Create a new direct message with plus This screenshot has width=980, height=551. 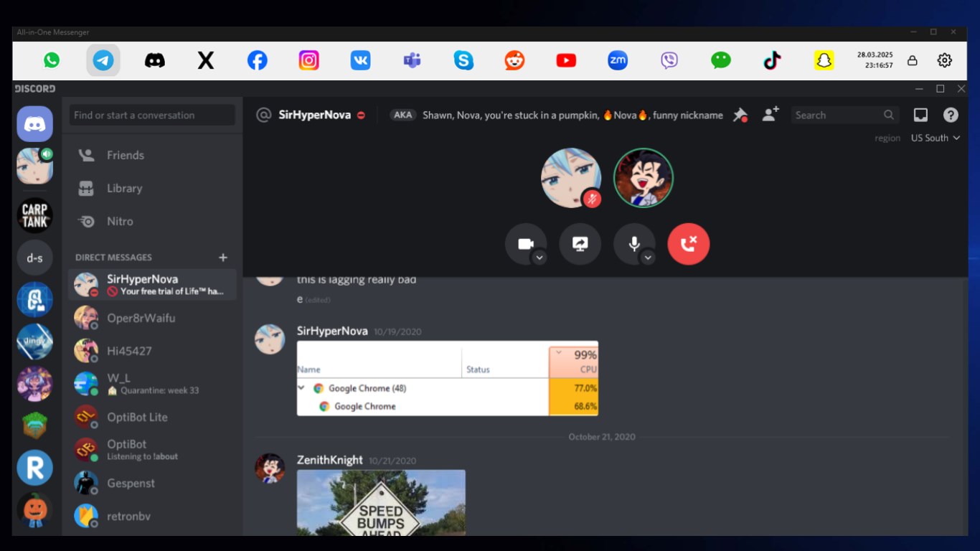point(222,257)
